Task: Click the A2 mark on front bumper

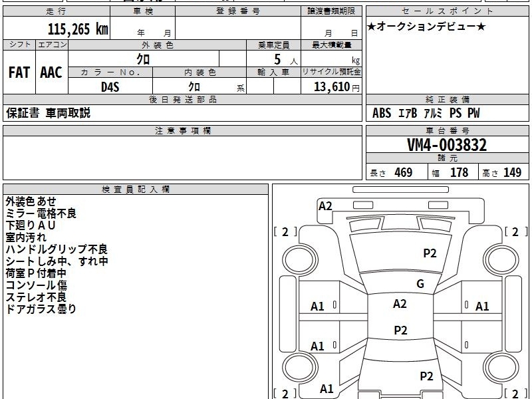Action: click(325, 206)
